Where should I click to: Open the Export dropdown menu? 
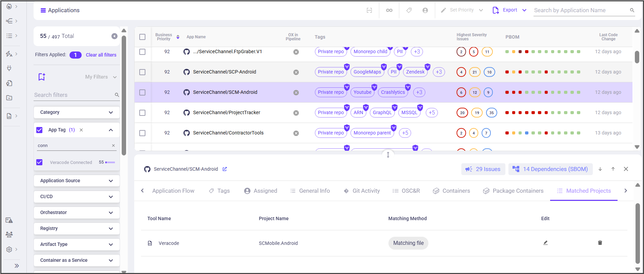tap(524, 10)
